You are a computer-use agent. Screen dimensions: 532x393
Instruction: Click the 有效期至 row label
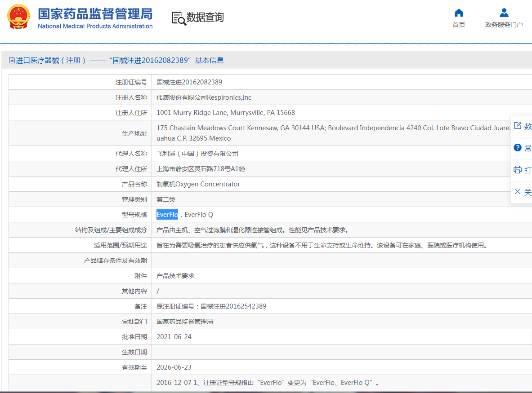pos(134,367)
